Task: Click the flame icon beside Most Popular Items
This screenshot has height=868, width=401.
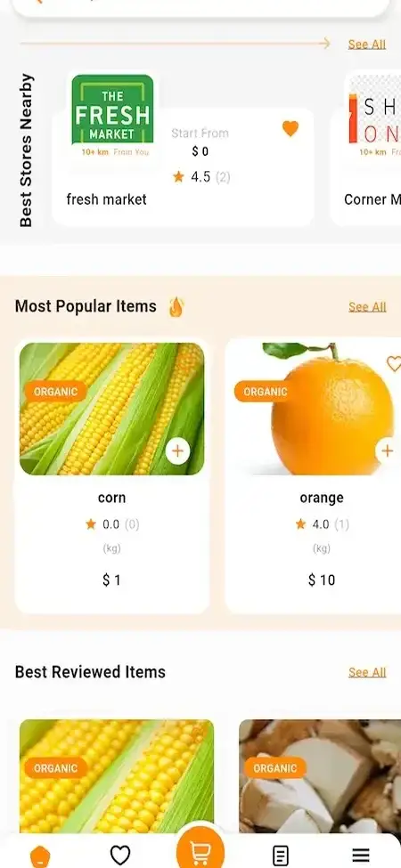Action: click(176, 306)
